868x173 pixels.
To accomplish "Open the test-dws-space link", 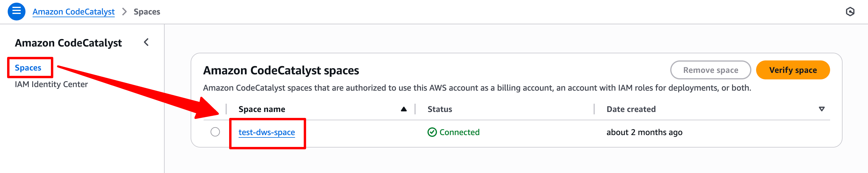I will [266, 132].
